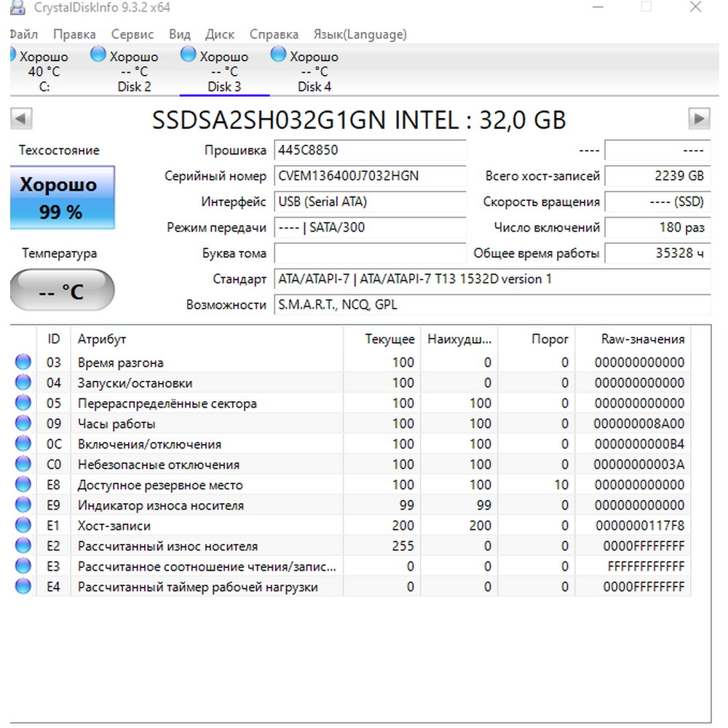
Task: Click status orb of attribute E2 row
Action: click(23, 546)
